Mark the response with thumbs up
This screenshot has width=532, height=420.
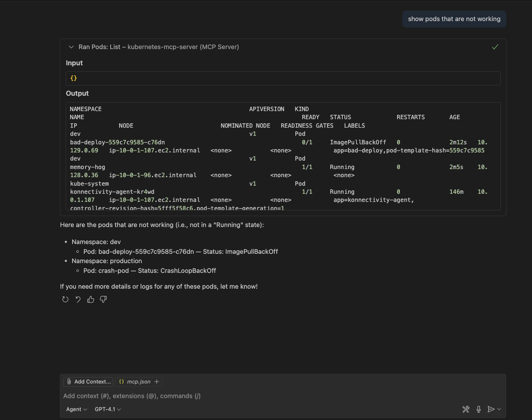tap(91, 300)
